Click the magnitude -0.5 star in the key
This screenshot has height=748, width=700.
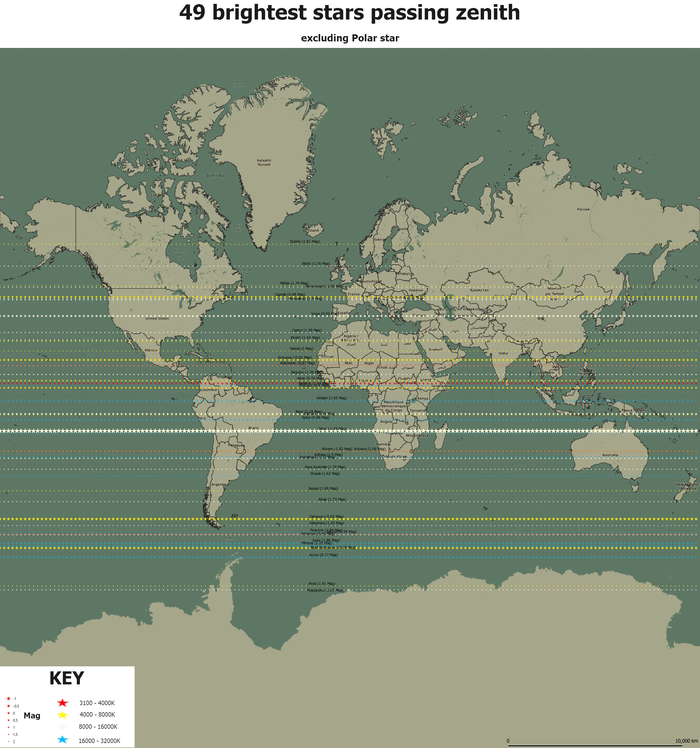click(x=8, y=706)
